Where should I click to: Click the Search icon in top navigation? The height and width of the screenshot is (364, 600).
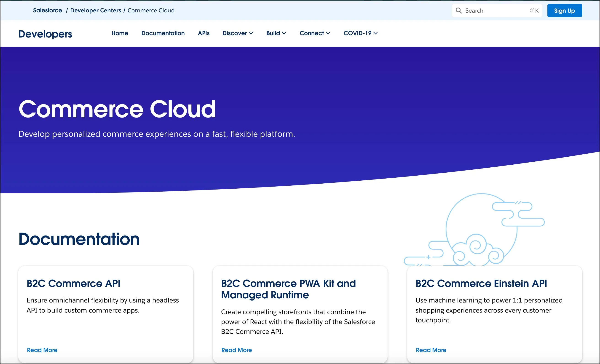[x=458, y=10]
